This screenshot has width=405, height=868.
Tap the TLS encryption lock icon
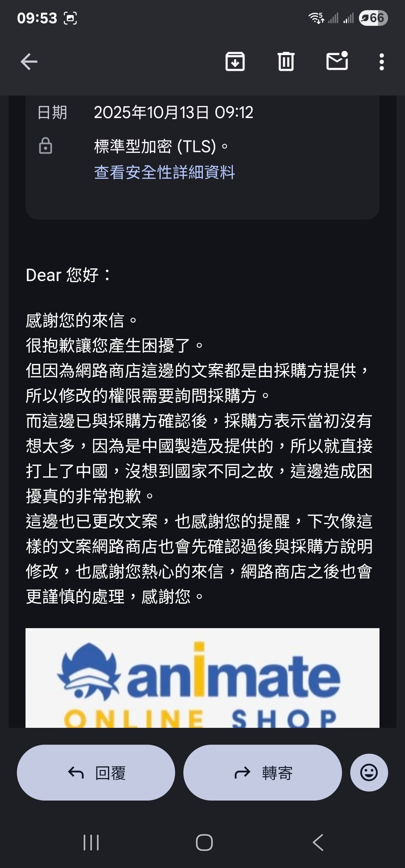click(46, 146)
